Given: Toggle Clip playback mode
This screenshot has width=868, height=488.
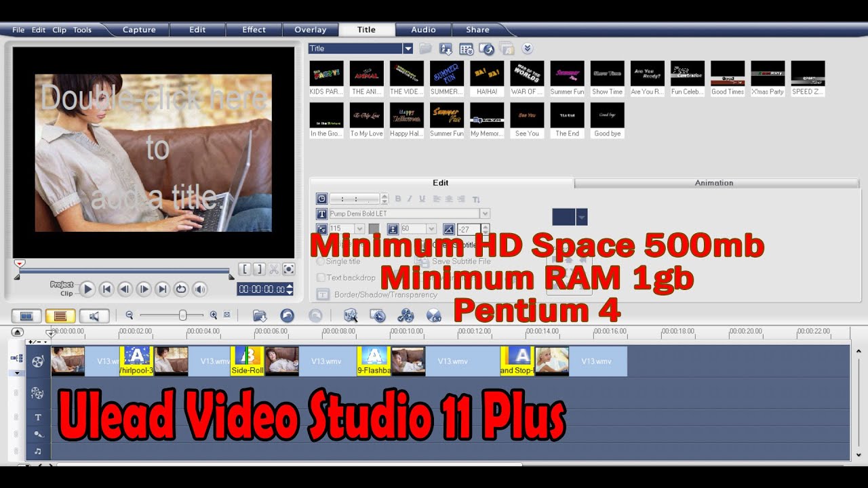Looking at the screenshot, I should [66, 293].
